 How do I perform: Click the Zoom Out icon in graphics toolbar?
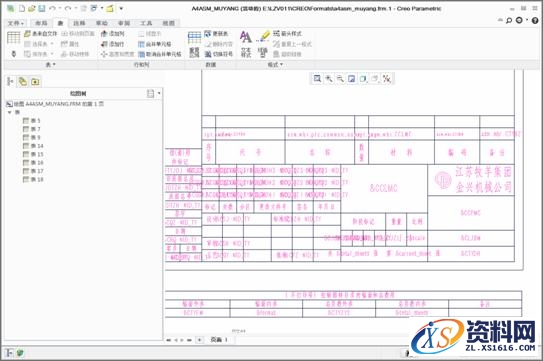click(x=340, y=79)
